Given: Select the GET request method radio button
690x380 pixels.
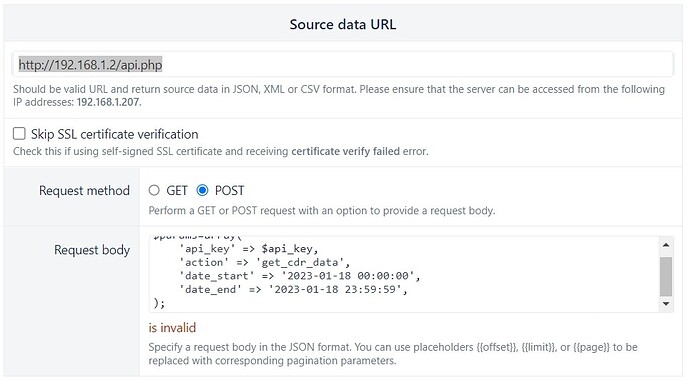Looking at the screenshot, I should (154, 190).
